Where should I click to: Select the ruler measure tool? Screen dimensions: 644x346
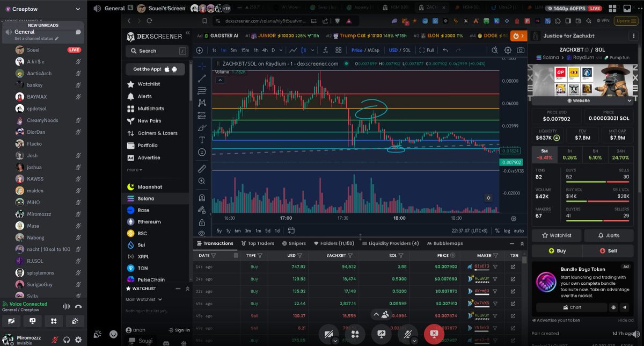click(202, 168)
